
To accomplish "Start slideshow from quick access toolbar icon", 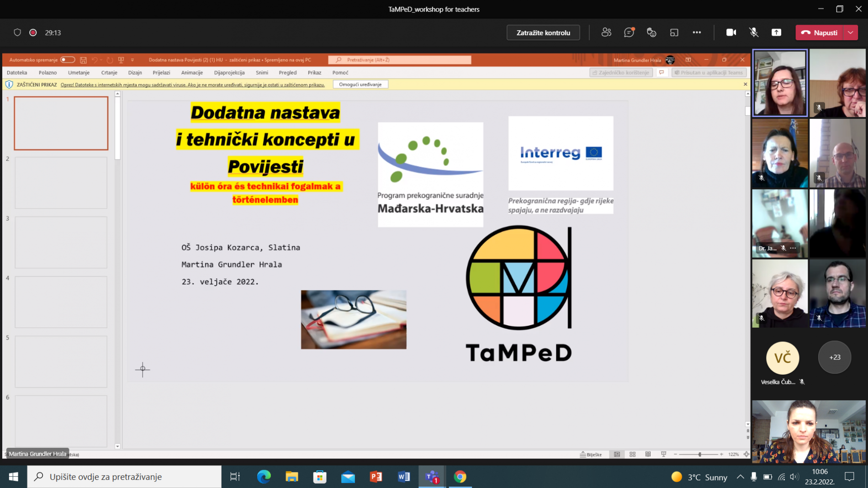I will (x=121, y=60).
